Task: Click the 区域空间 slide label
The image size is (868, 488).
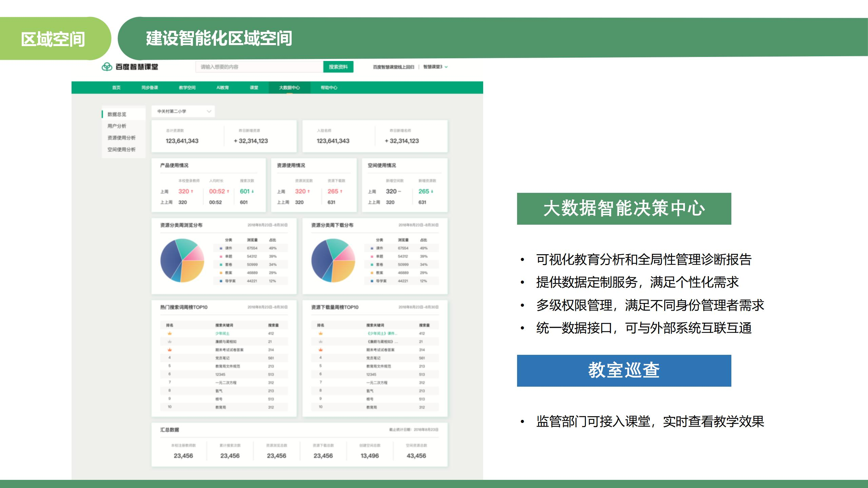Action: 53,39
